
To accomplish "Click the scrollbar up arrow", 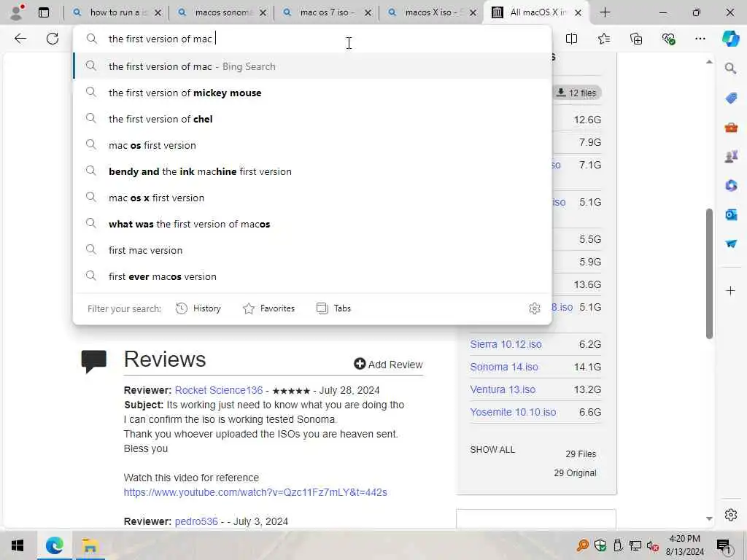I will (x=709, y=62).
